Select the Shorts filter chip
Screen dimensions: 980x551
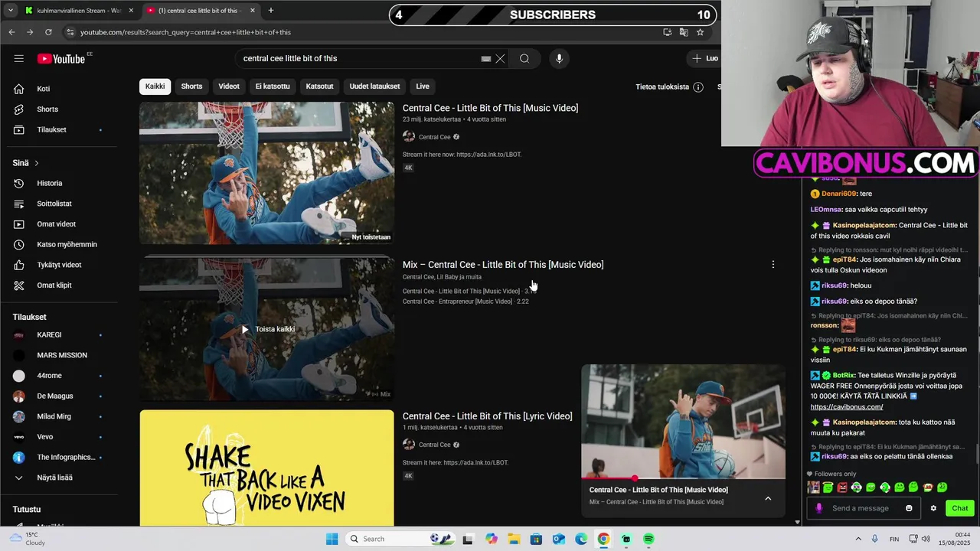coord(191,86)
